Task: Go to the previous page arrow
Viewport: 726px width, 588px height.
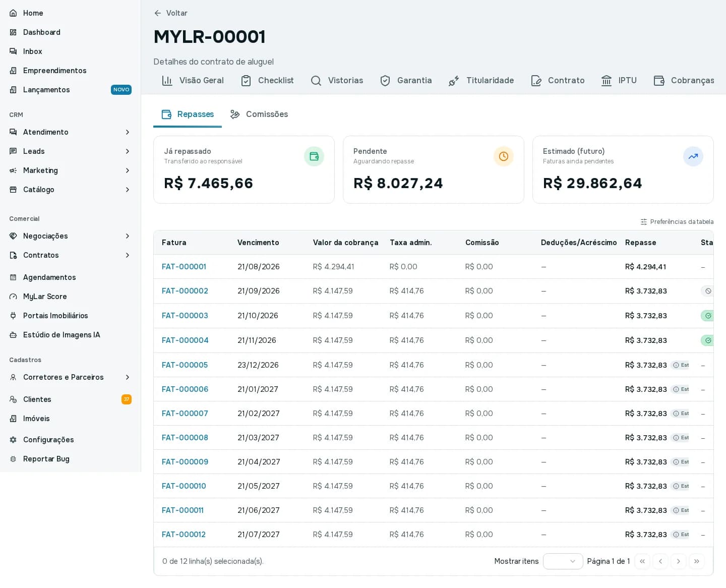Action: click(x=660, y=561)
